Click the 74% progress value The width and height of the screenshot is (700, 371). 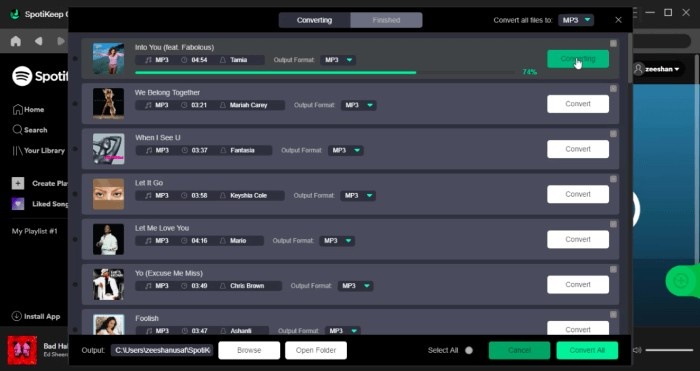coord(529,72)
